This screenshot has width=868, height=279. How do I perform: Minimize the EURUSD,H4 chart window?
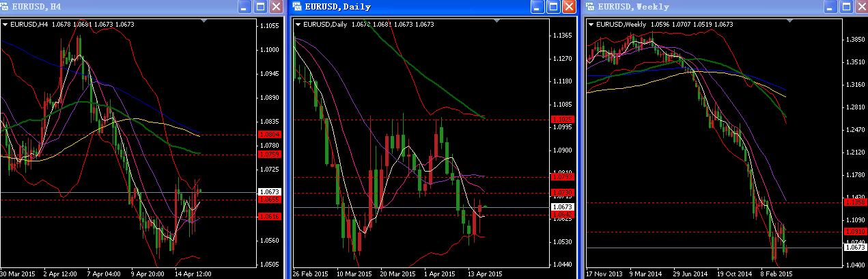[245, 7]
